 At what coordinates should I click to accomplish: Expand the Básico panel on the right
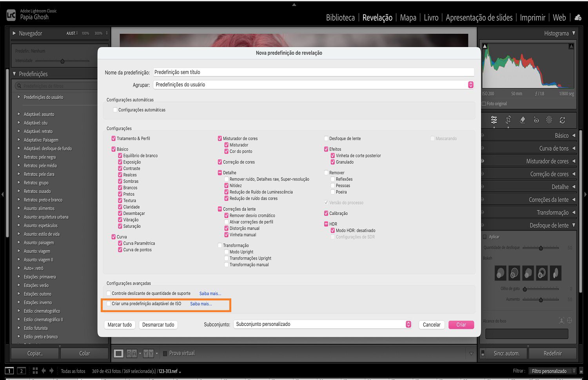(574, 135)
